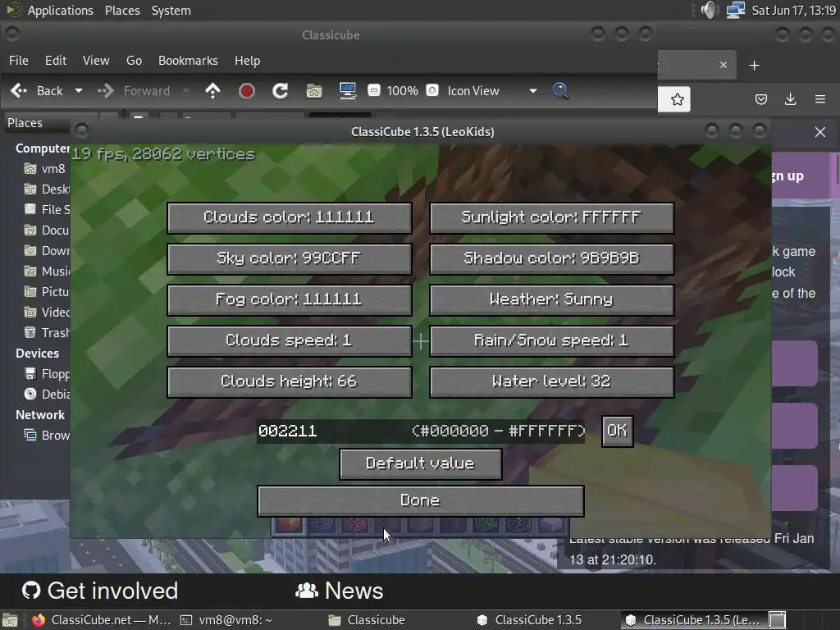Select the vm8 home entry in sidebar

point(45,169)
